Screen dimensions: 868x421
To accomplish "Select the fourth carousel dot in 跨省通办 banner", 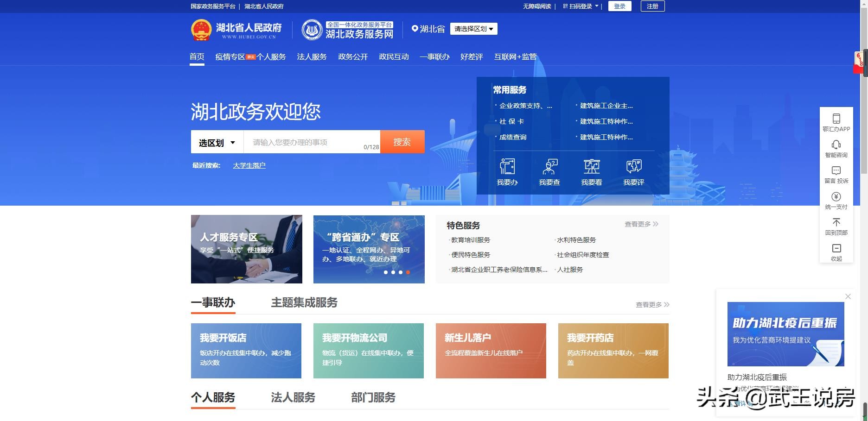I will pos(408,273).
